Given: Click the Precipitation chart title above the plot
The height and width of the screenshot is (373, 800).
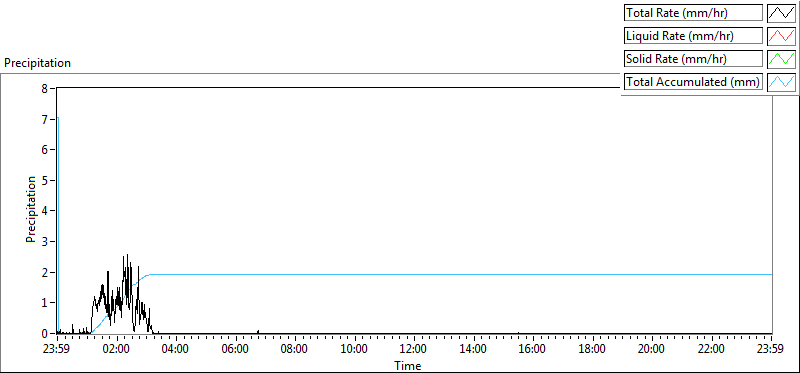Looking at the screenshot, I should pos(37,63).
